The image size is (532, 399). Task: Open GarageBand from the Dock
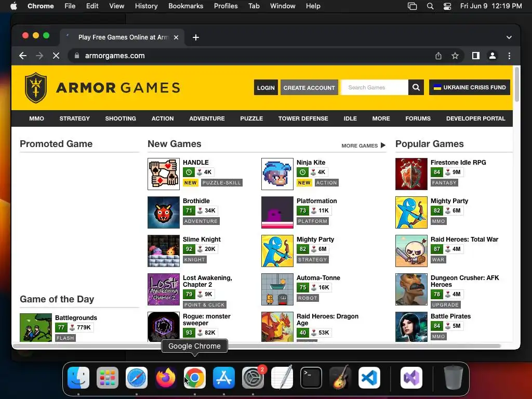coord(340,378)
